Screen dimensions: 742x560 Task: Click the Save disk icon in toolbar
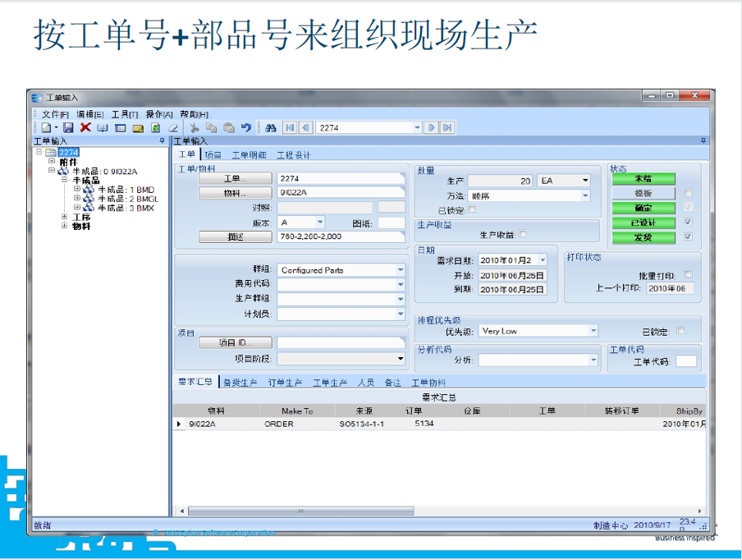(69, 127)
